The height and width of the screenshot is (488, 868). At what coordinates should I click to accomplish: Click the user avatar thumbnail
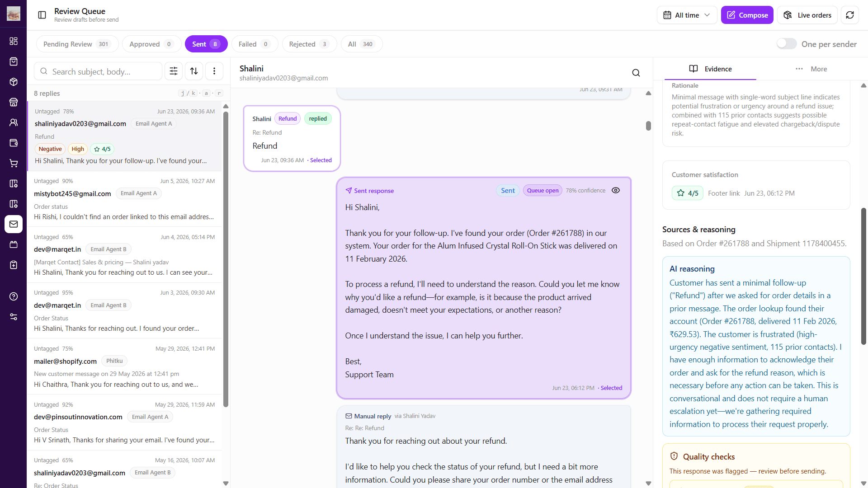[x=14, y=14]
